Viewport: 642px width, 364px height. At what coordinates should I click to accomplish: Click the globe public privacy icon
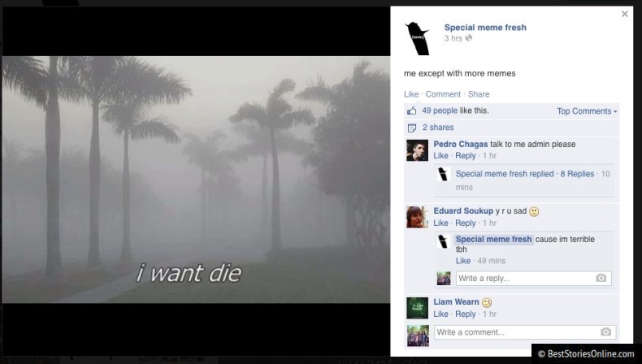469,38
